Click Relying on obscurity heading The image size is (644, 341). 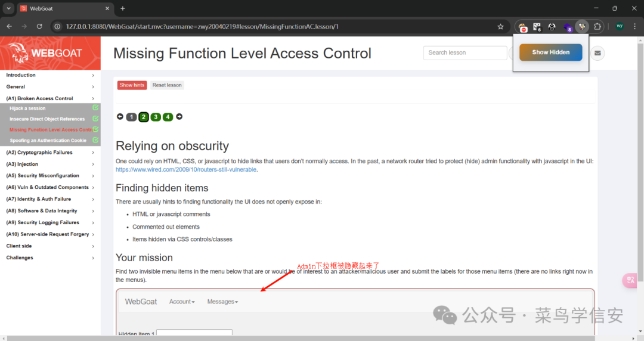[172, 146]
